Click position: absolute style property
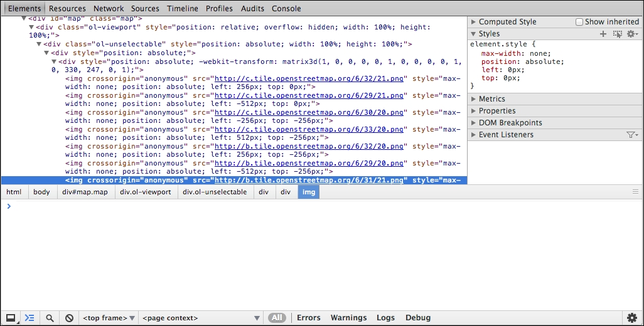The height and width of the screenshot is (326, 644). coord(522,61)
